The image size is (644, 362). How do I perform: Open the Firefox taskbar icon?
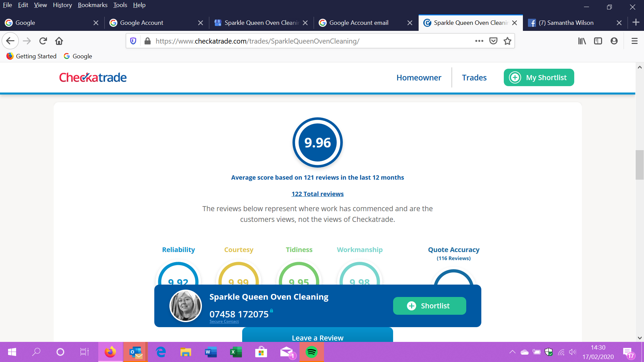pos(110,352)
